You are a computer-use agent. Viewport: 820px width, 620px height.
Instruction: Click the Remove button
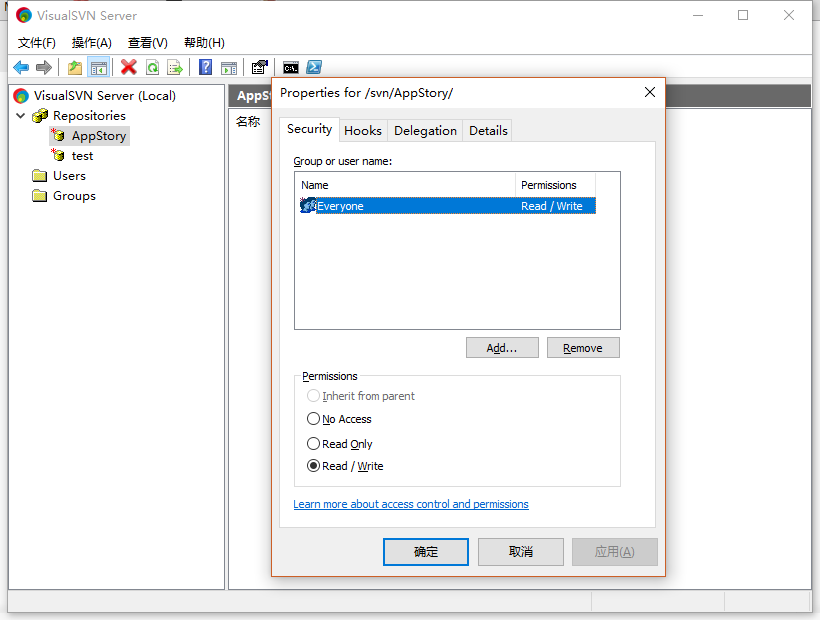coord(583,348)
